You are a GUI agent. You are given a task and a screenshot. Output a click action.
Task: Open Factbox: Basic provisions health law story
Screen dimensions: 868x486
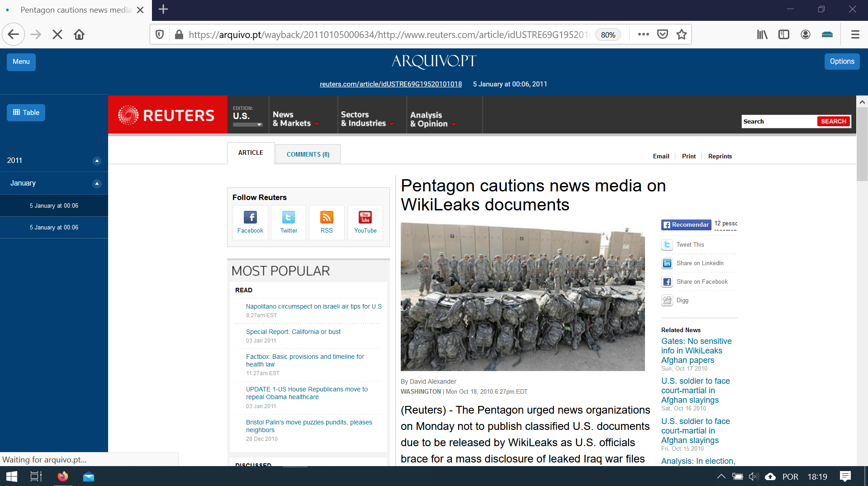pyautogui.click(x=305, y=361)
